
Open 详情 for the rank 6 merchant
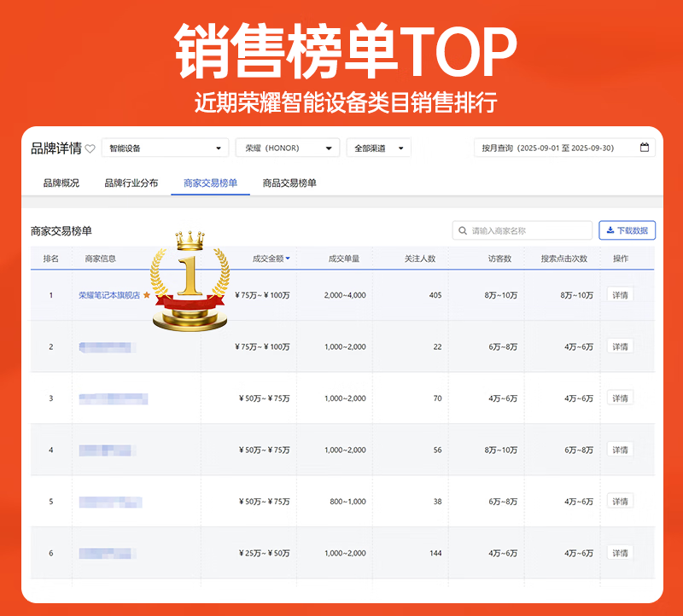tap(619, 553)
